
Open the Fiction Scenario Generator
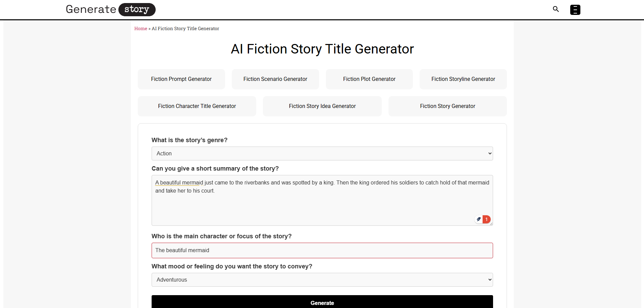click(275, 79)
